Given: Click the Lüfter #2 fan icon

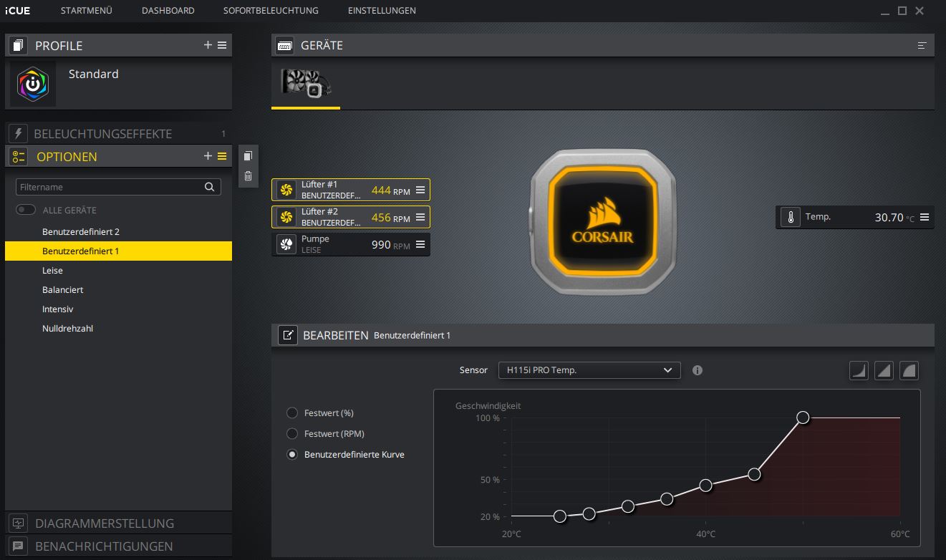Looking at the screenshot, I should (x=286, y=217).
